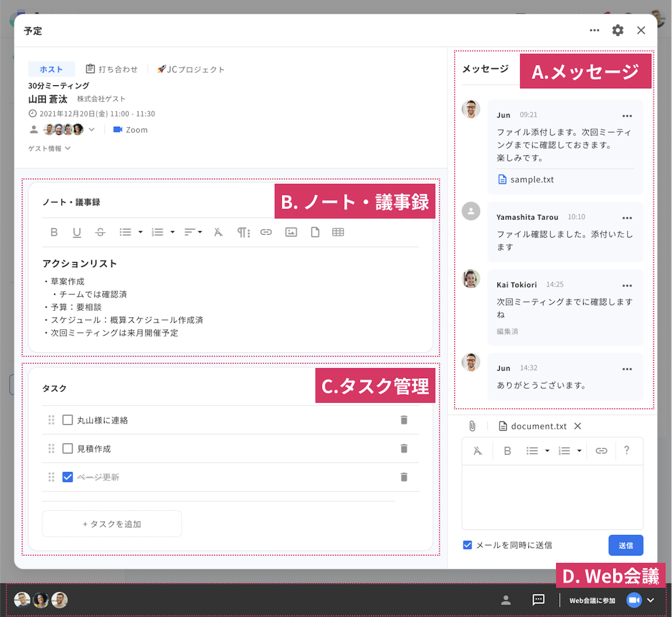This screenshot has width=672, height=617.
Task: Uncheck the ページ更新 task checkbox
Action: click(x=68, y=477)
